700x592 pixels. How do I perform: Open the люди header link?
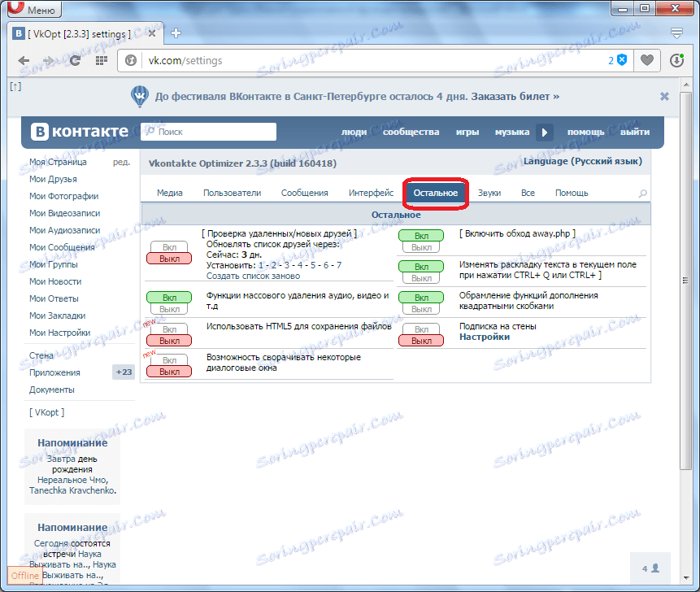(354, 133)
